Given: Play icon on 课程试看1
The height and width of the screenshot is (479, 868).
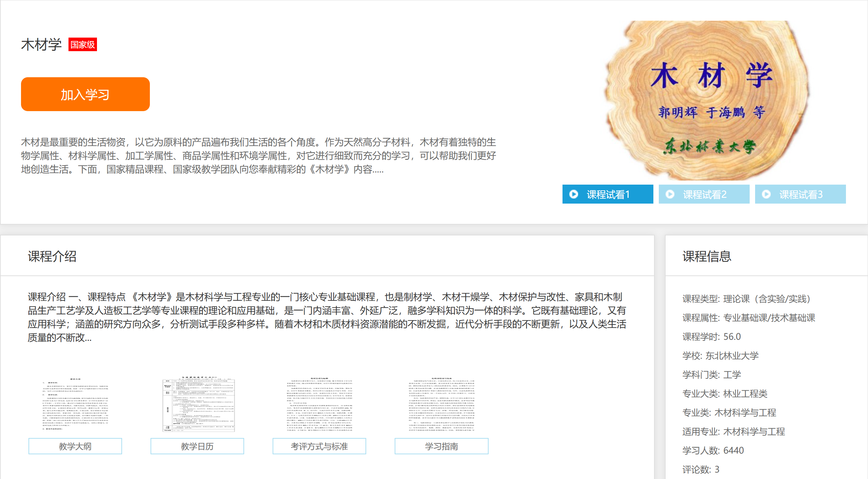Looking at the screenshot, I should tap(573, 194).
